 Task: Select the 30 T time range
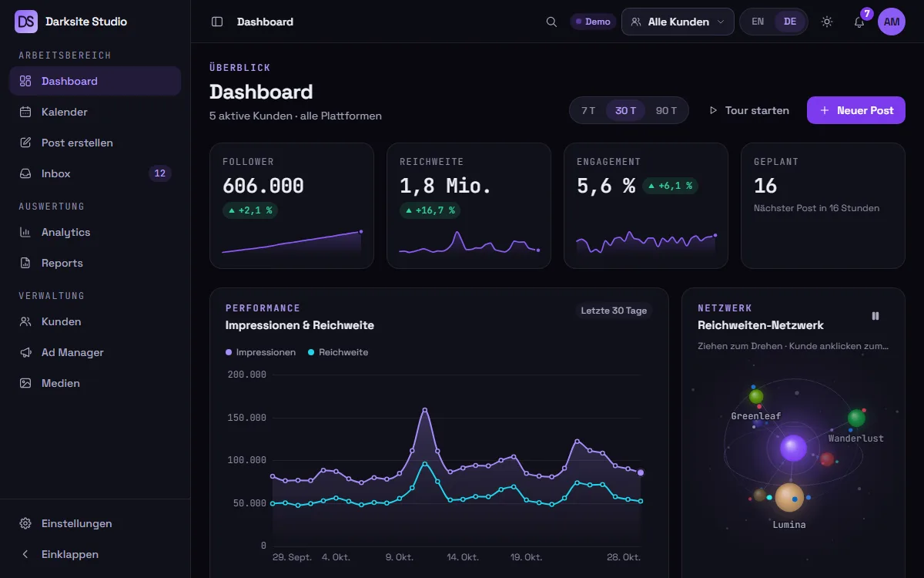point(626,110)
